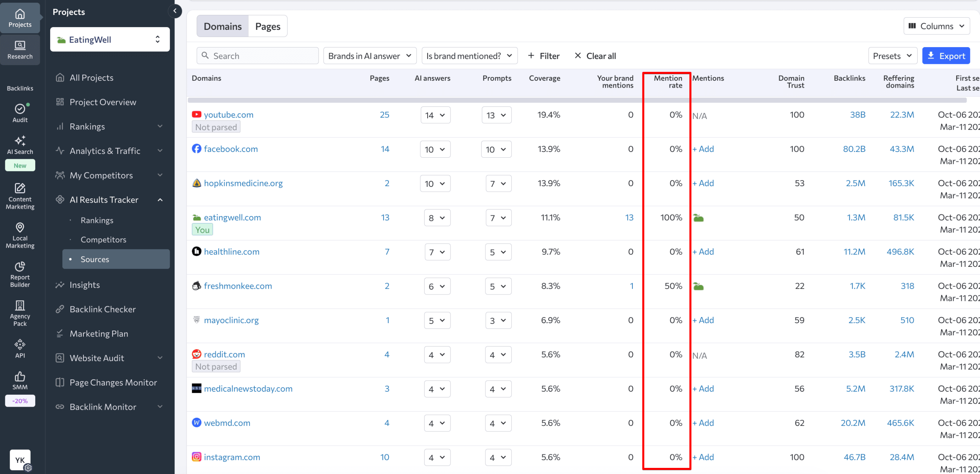Open the Projects panel icon
This screenshot has width=980, height=474.
coord(20,14)
